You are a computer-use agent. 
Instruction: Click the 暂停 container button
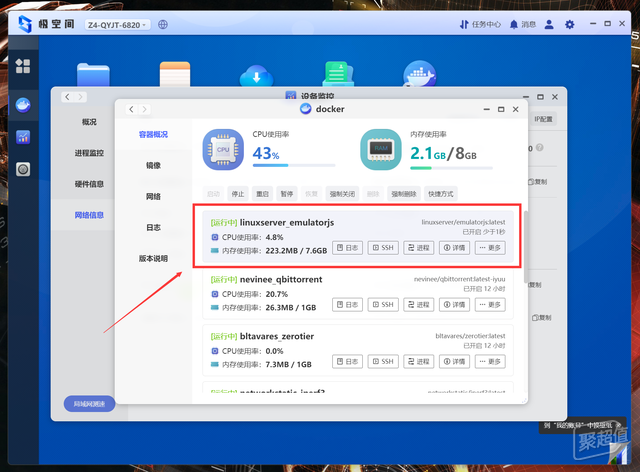[287, 194]
